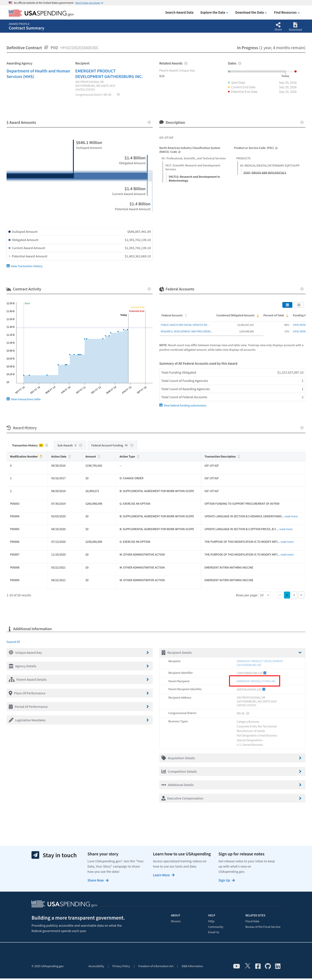Click View federal funding submissions link
The width and height of the screenshot is (312, 980).
click(183, 406)
